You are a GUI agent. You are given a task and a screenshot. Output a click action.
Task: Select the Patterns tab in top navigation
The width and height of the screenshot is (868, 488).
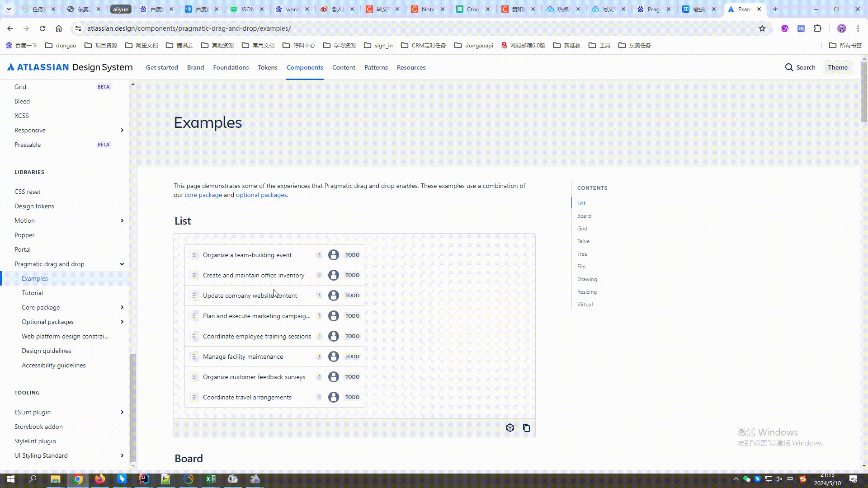click(x=376, y=67)
